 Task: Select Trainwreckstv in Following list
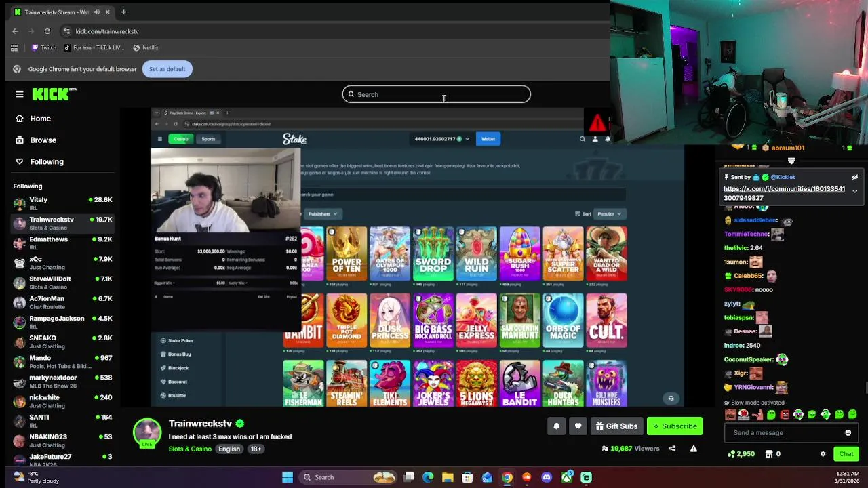coord(62,223)
